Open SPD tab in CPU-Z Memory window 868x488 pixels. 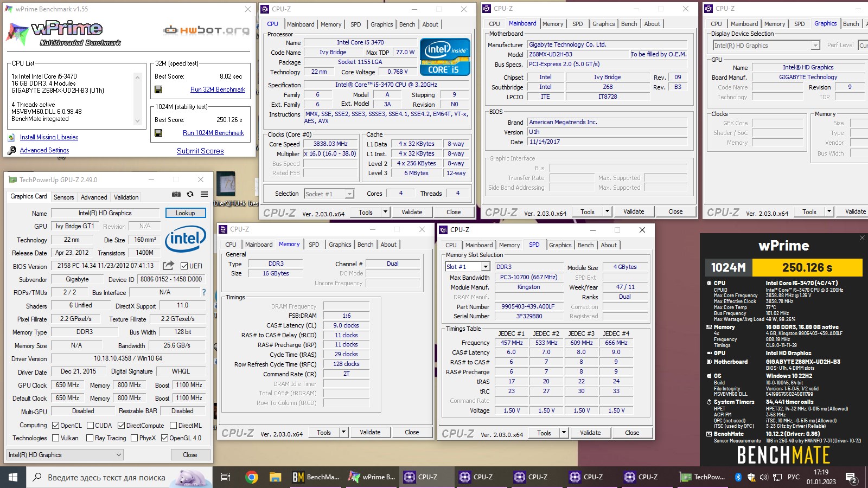pos(314,245)
